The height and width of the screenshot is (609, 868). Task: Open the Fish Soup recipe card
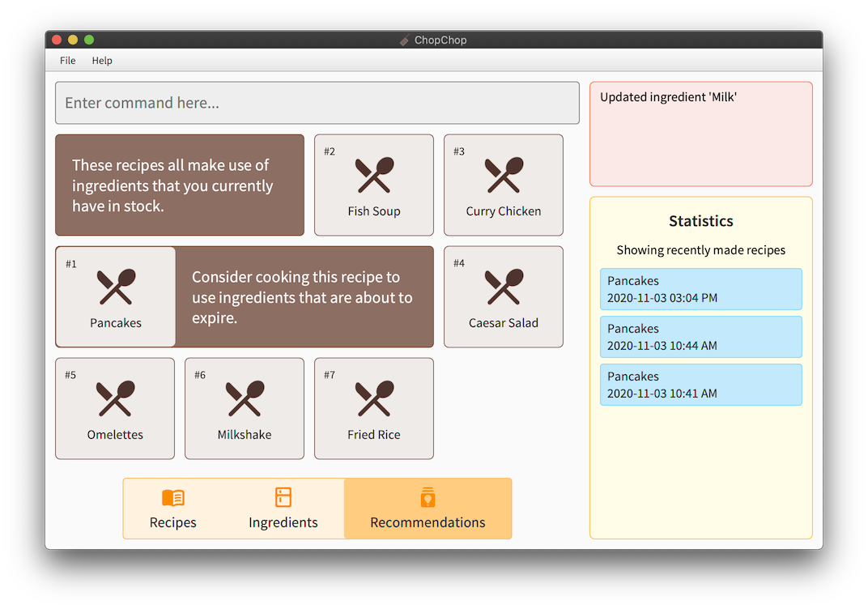click(x=374, y=185)
